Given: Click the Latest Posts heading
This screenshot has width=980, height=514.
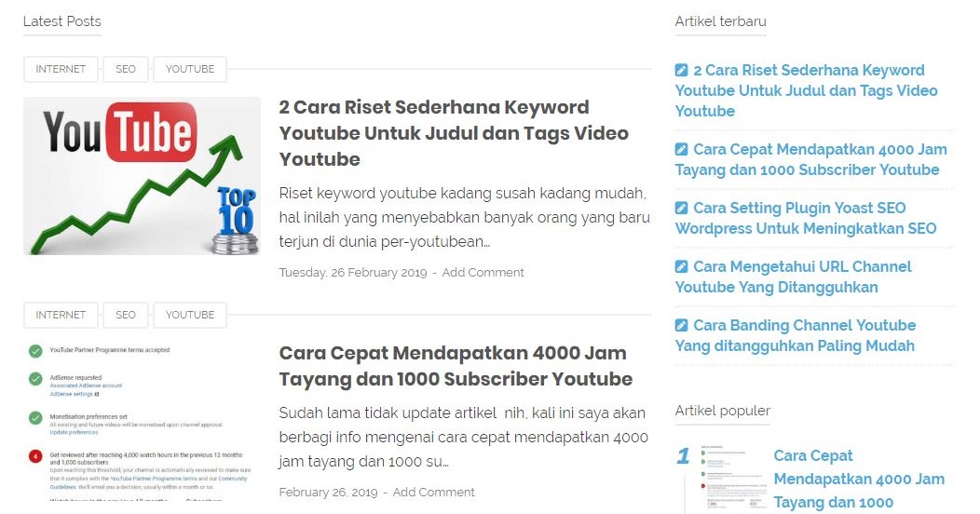Looking at the screenshot, I should 61,21.
